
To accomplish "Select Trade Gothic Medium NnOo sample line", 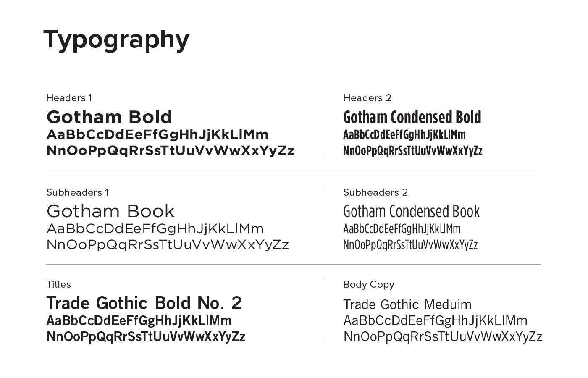I will (x=443, y=337).
